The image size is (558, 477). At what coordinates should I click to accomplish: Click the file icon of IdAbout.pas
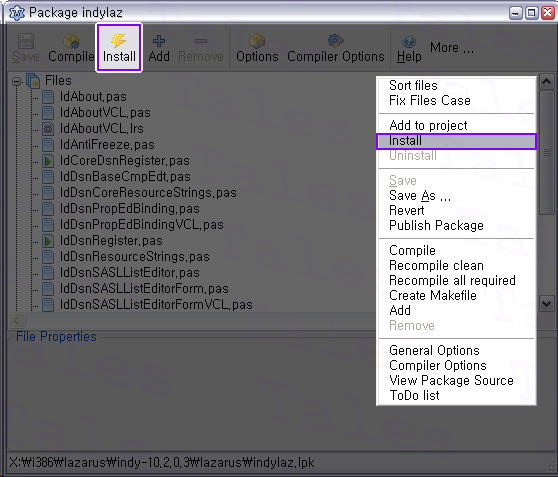click(48, 97)
